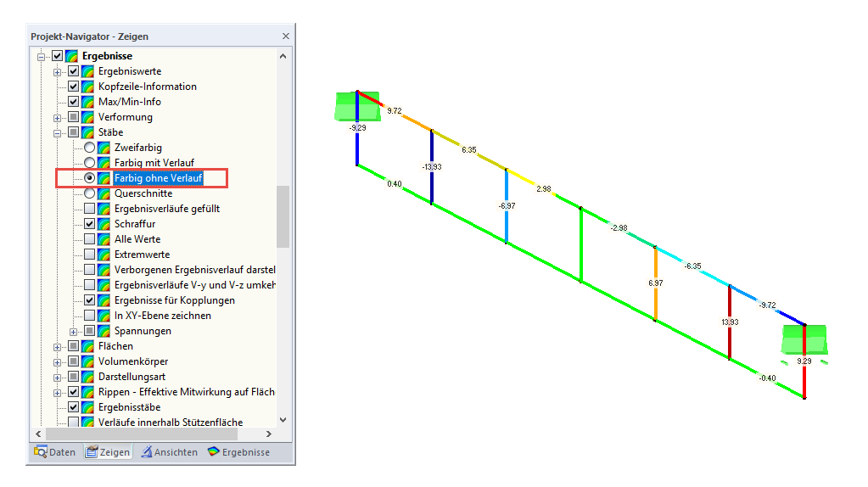Expand the Darstellungsart node

pos(57,378)
